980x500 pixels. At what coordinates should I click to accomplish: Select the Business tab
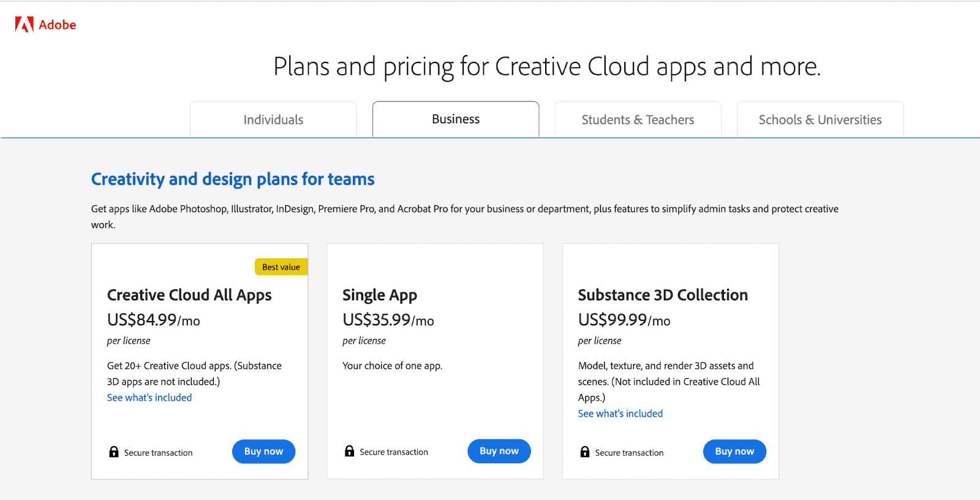456,119
